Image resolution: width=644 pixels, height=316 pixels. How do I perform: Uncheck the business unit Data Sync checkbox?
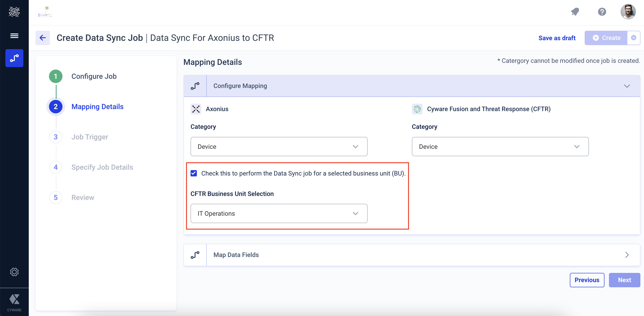point(194,173)
